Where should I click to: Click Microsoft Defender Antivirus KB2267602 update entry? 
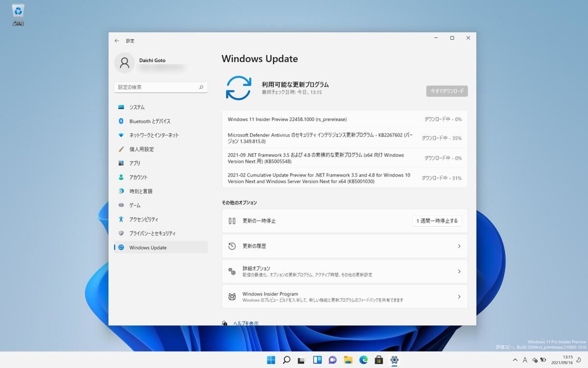click(344, 138)
